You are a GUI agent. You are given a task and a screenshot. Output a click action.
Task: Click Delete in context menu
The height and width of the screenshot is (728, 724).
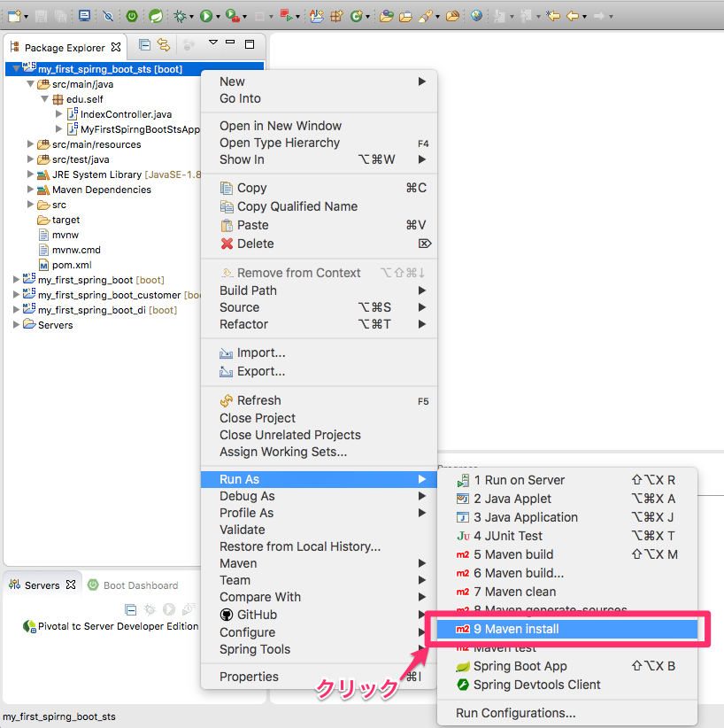(319, 244)
